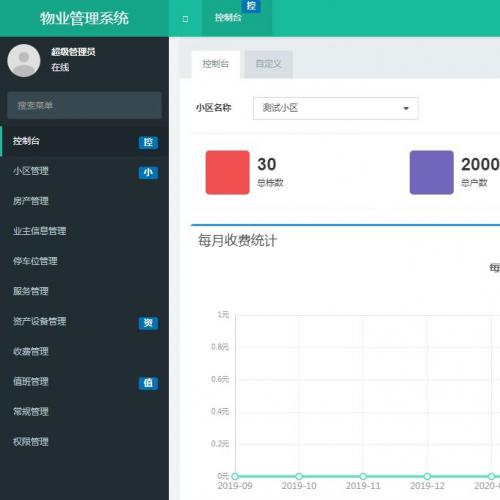
Task: Open 收费管理 menu item
Action: click(84, 351)
